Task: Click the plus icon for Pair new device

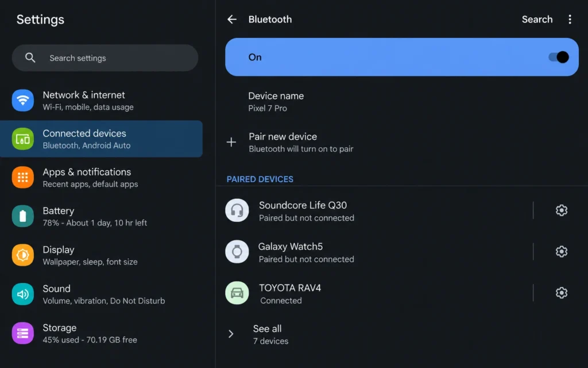Action: 231,142
